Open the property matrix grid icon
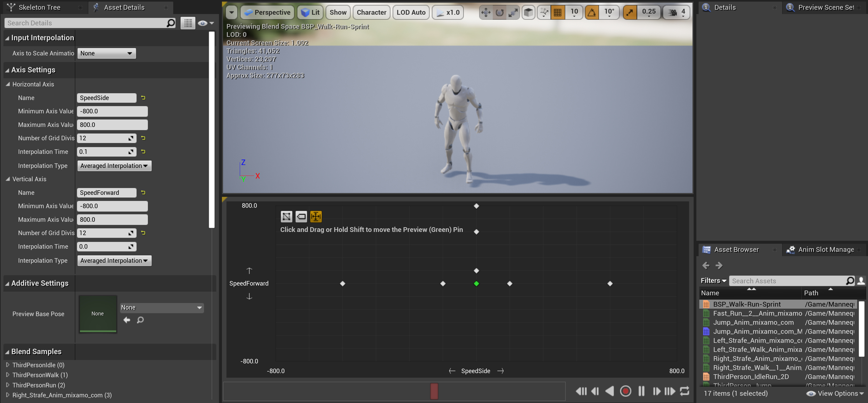This screenshot has height=403, width=868. [x=188, y=23]
